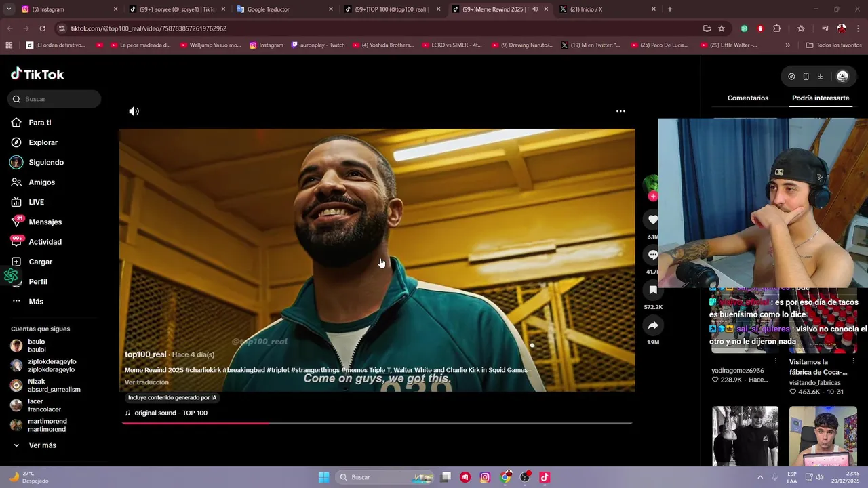Open Mensajes inbox

[x=45, y=222]
